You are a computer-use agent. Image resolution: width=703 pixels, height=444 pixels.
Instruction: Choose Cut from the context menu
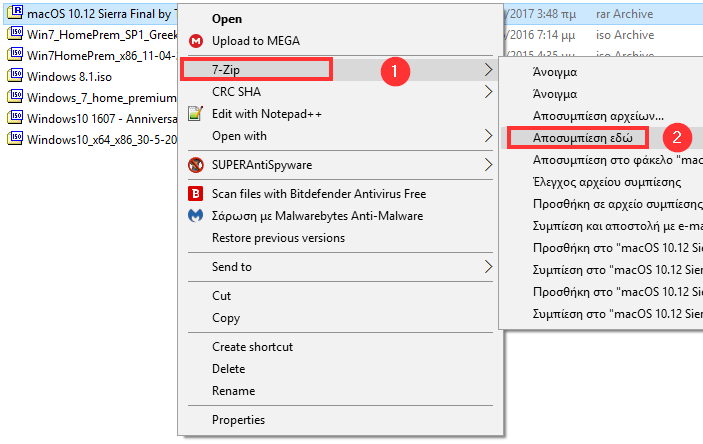[x=221, y=296]
